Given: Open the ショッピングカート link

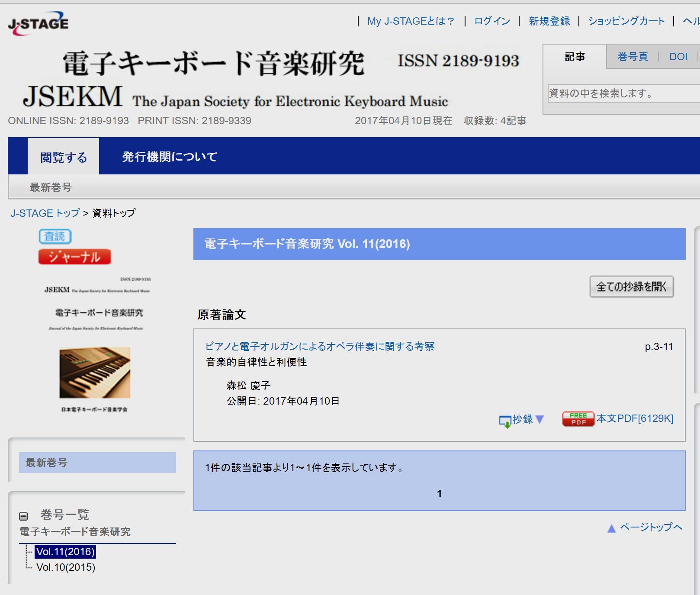Looking at the screenshot, I should pyautogui.click(x=626, y=21).
